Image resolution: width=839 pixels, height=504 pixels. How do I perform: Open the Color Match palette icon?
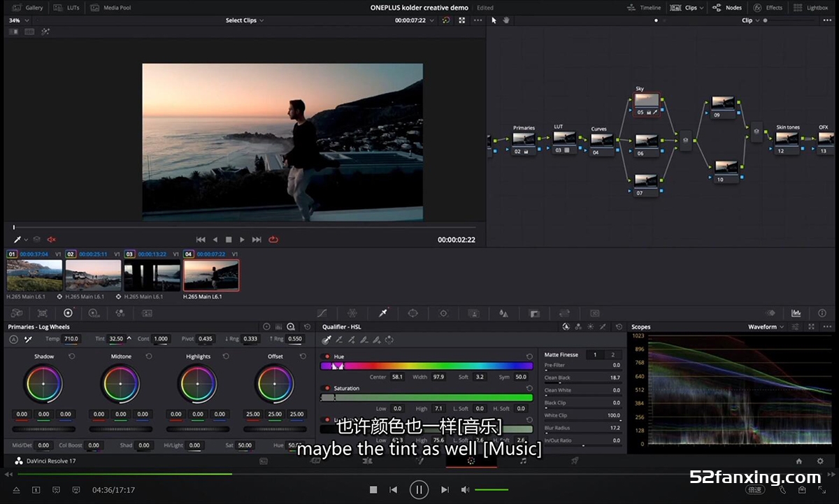pos(43,313)
